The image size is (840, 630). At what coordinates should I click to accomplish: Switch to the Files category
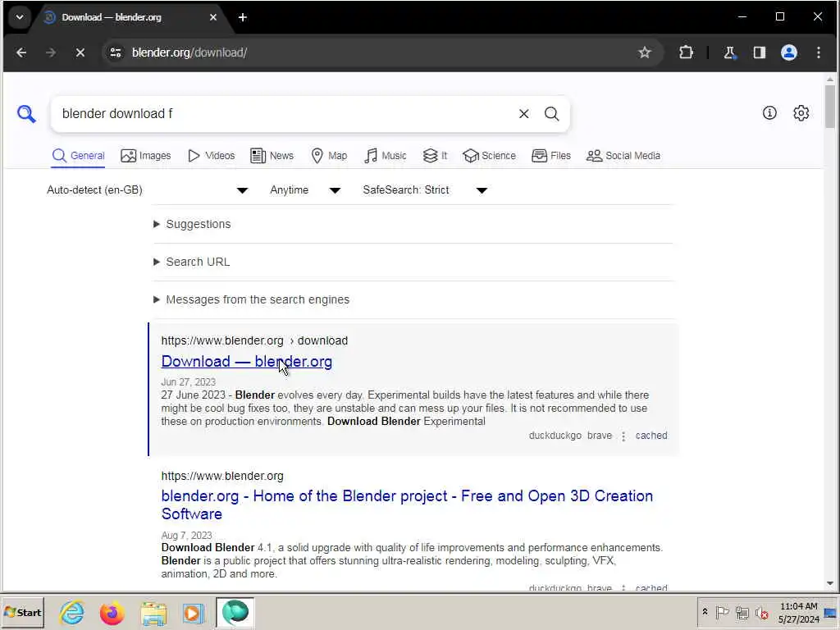550,155
